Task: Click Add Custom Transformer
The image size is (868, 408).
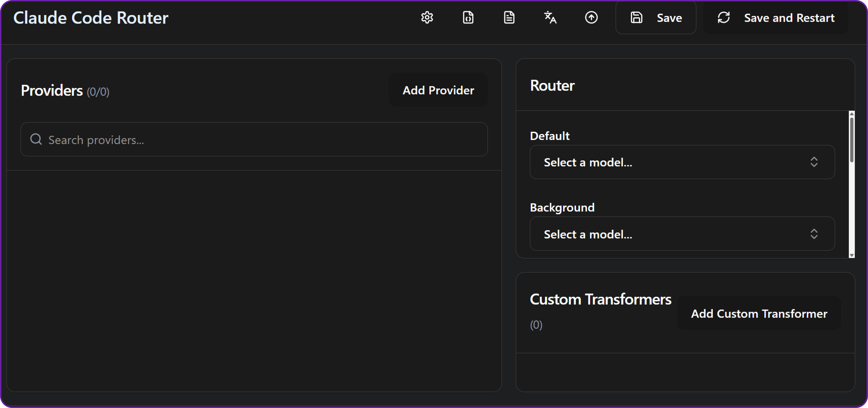Action: (759, 313)
